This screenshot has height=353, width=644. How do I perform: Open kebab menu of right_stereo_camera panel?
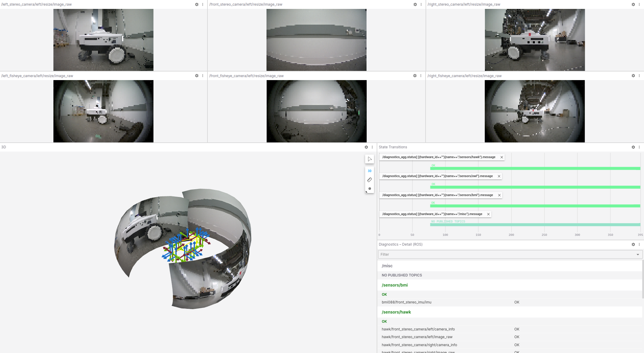click(x=639, y=4)
